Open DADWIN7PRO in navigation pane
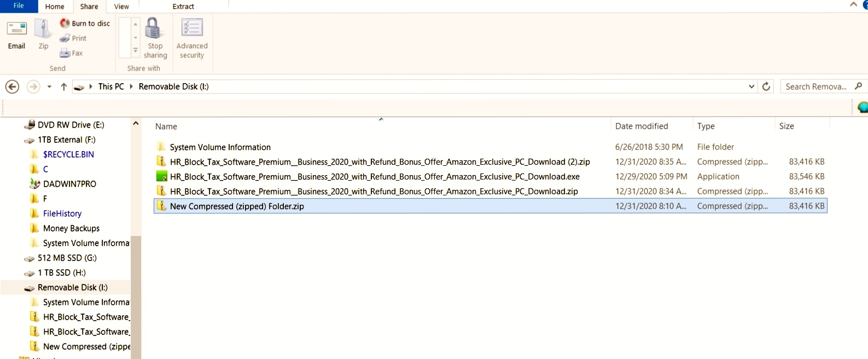Image resolution: width=868 pixels, height=359 pixels. [x=69, y=184]
